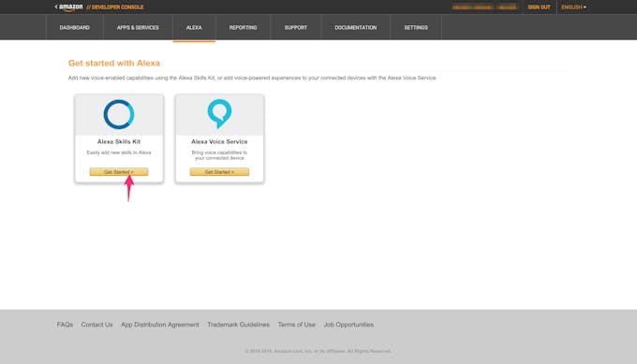
Task: Open the FAQs footer link
Action: 65,325
